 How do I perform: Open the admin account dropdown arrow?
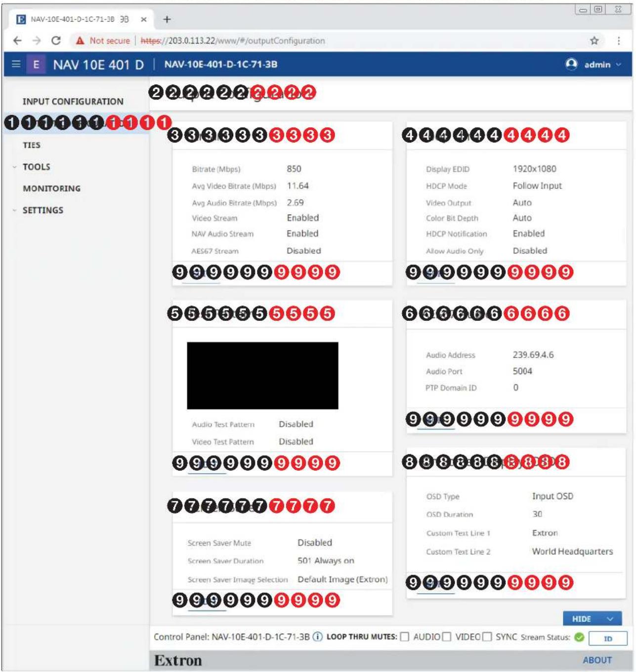[x=619, y=65]
